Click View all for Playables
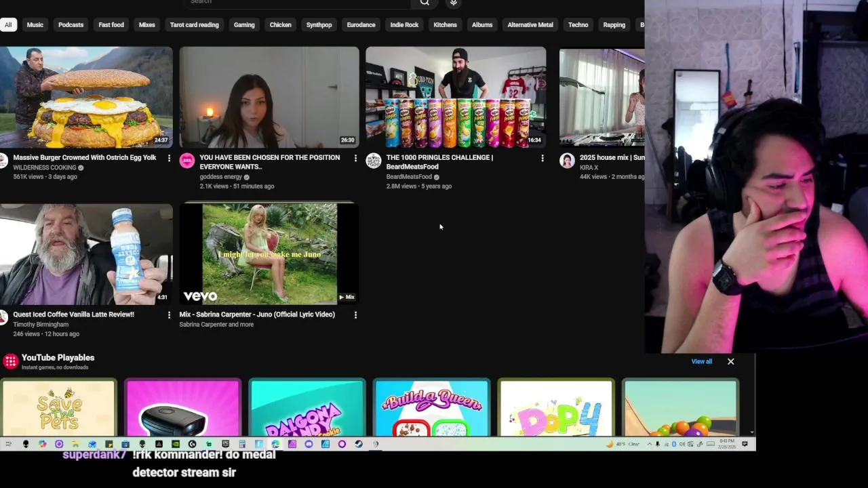Viewport: 868px width, 488px height. pyautogui.click(x=701, y=361)
